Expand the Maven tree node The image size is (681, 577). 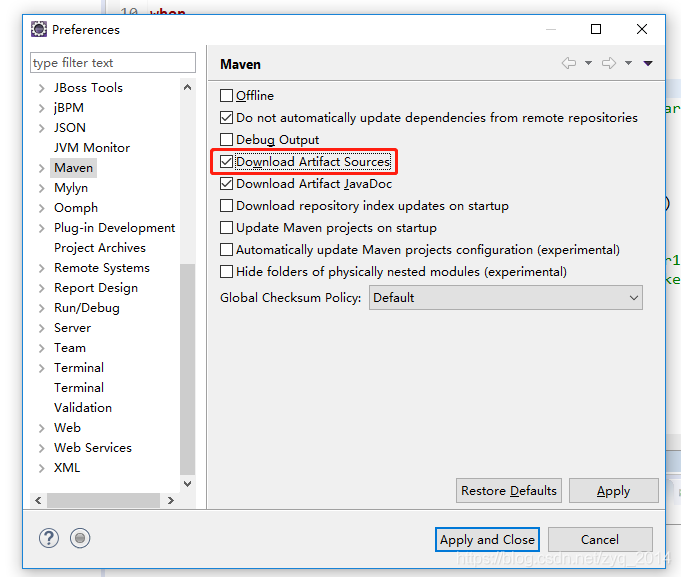pos(42,168)
